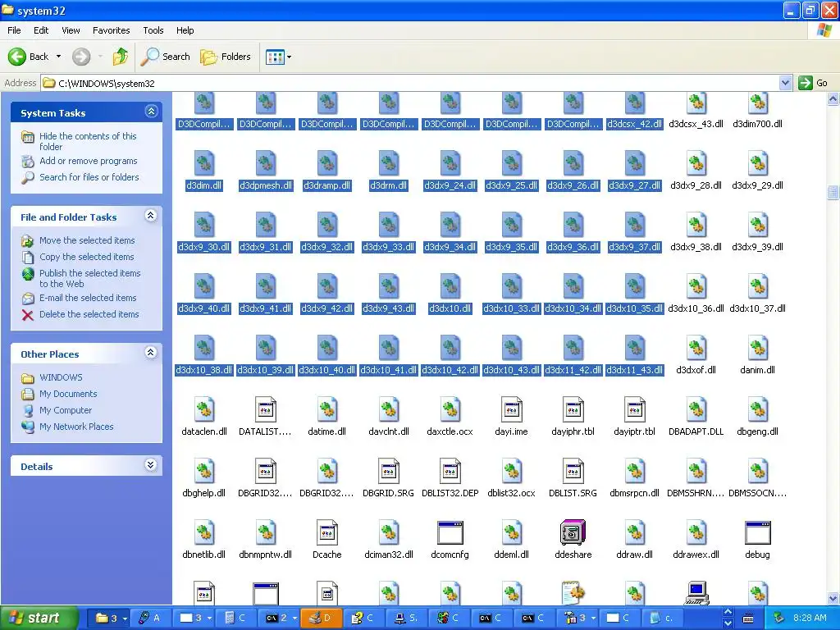The width and height of the screenshot is (840, 630).
Task: Select the DBADAPT.DLL file icon
Action: pyautogui.click(x=696, y=410)
